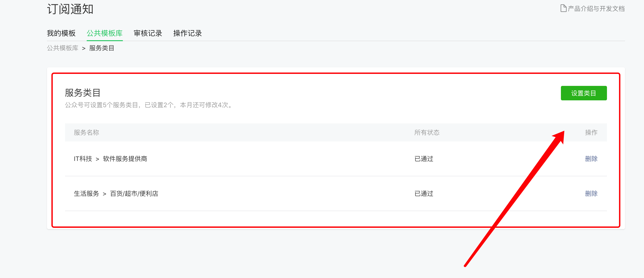Select the 生活服务 > 百货/超市/便利店 row

click(x=336, y=193)
